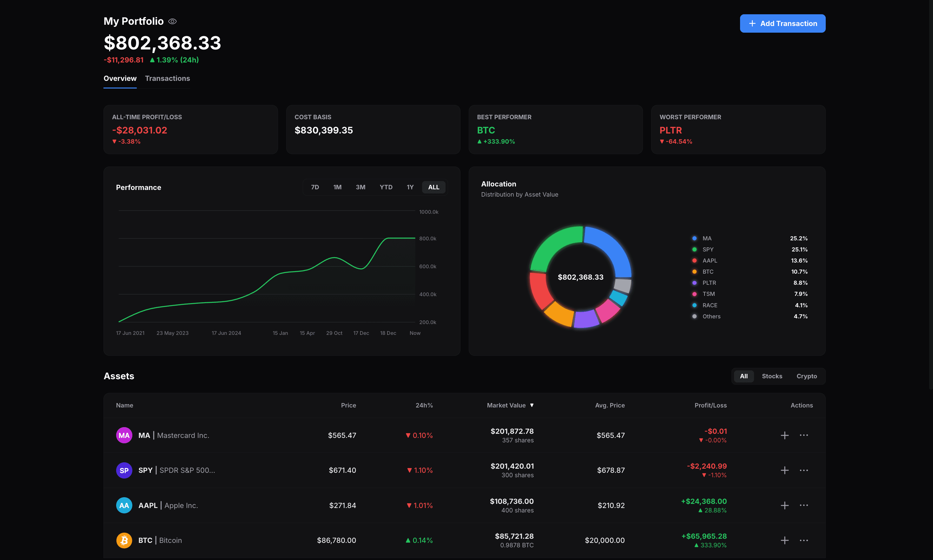
Task: Select the 1Y performance time range
Action: pyautogui.click(x=410, y=187)
